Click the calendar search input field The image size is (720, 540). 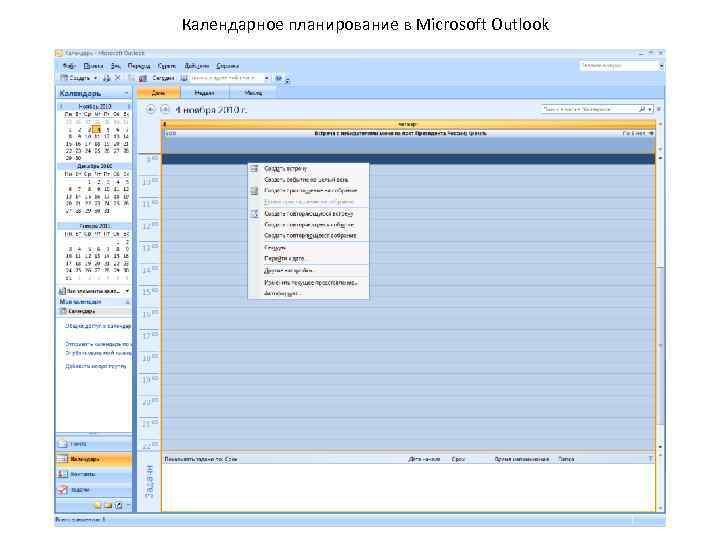(588, 109)
